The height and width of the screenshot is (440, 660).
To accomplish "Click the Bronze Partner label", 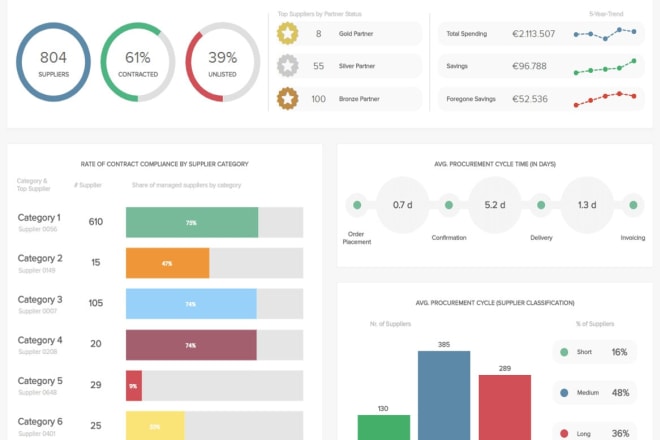I will pos(359,99).
